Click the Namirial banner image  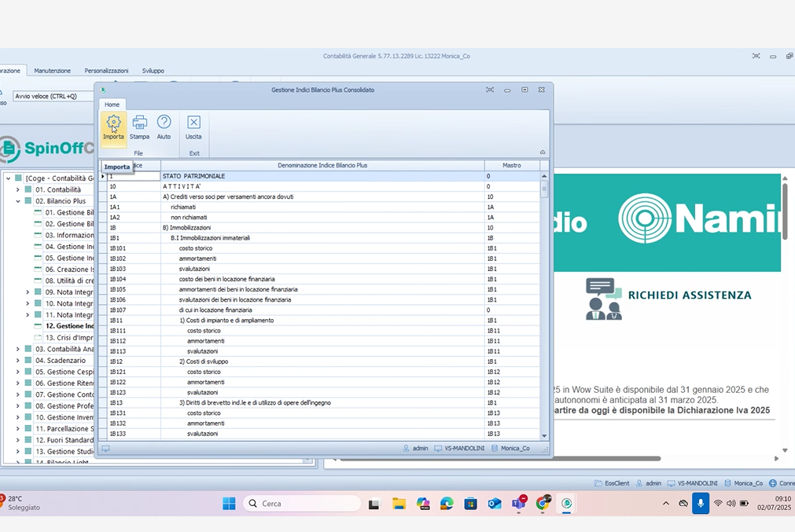click(668, 222)
